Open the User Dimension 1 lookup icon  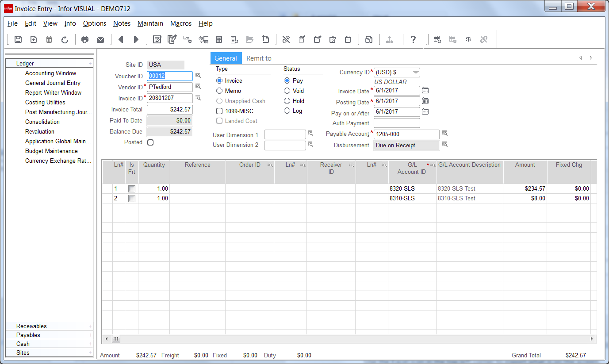310,133
